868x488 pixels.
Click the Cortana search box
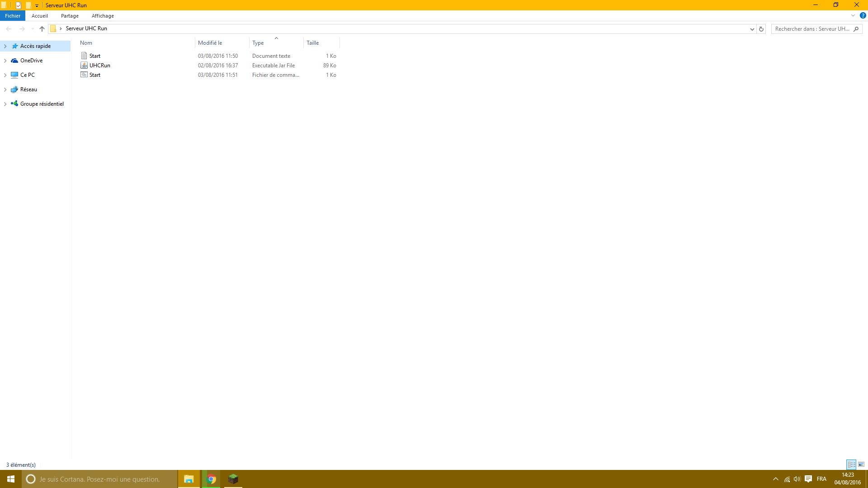[x=99, y=479]
